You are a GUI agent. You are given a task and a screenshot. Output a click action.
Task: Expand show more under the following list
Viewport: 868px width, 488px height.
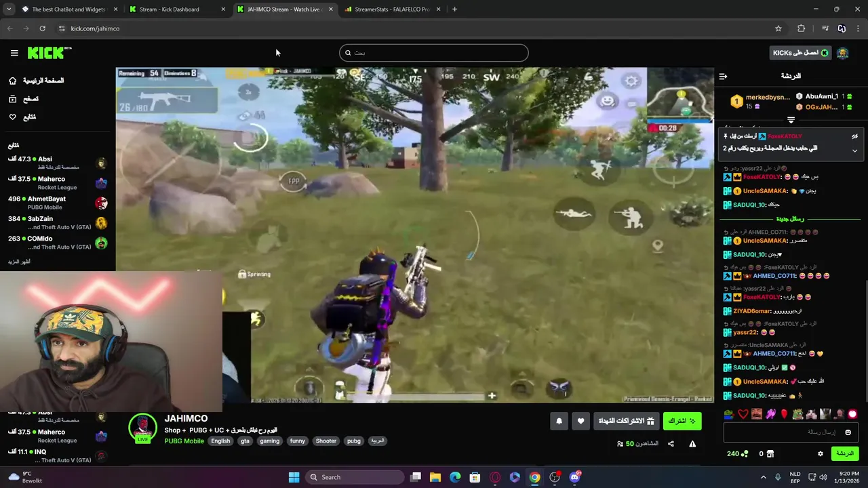[x=19, y=262]
